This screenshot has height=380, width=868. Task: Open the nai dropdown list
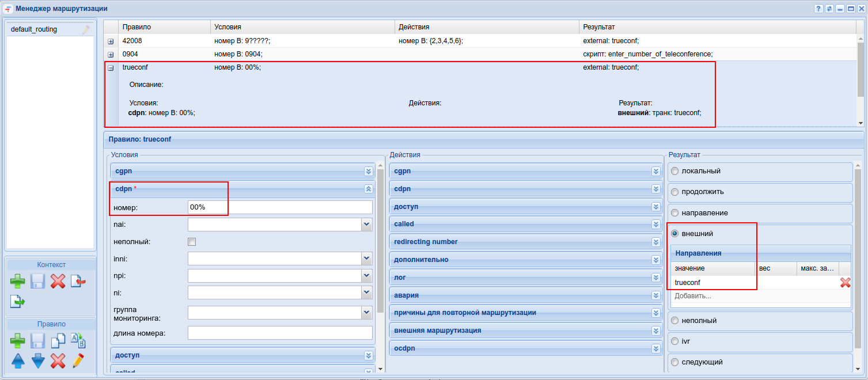366,225
